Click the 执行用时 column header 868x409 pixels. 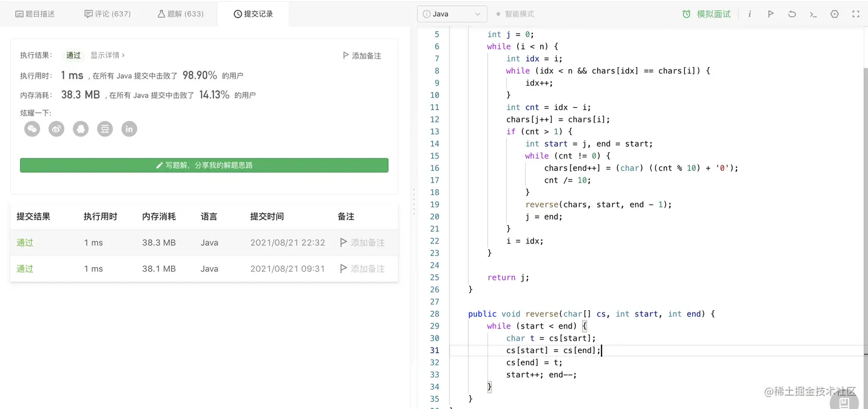point(100,217)
